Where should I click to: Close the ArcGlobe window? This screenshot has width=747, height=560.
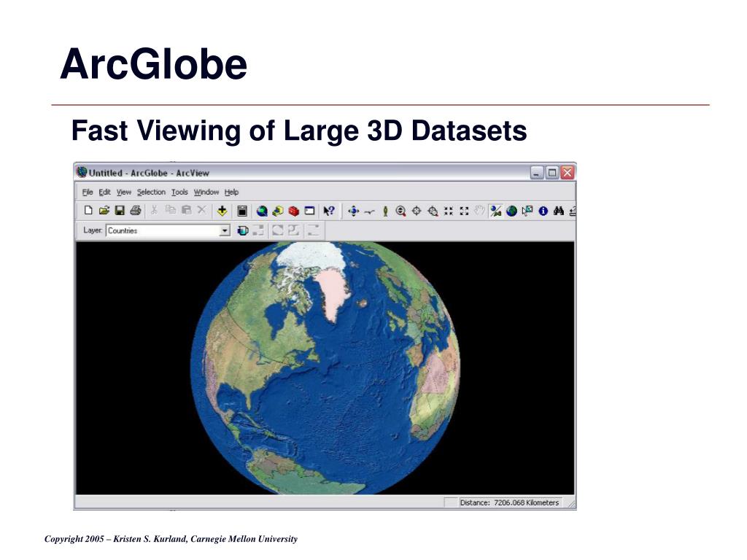pos(568,173)
